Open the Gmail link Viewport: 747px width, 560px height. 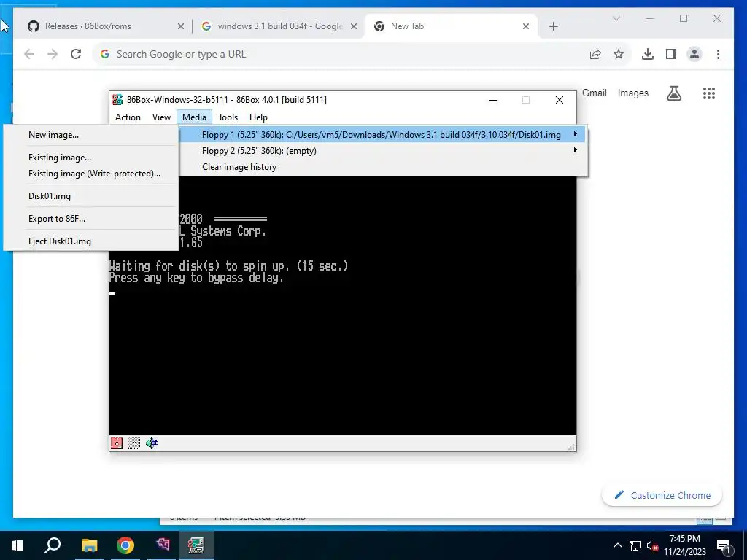594,93
